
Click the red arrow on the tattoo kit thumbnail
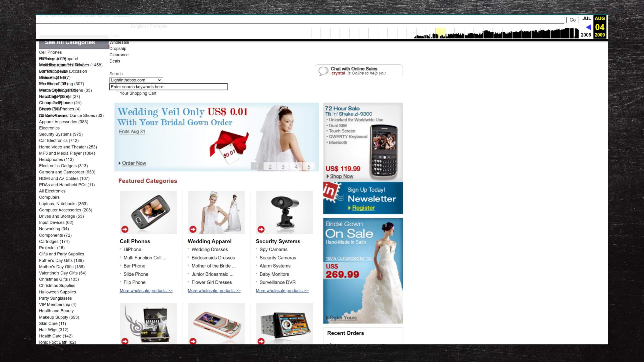click(x=125, y=341)
